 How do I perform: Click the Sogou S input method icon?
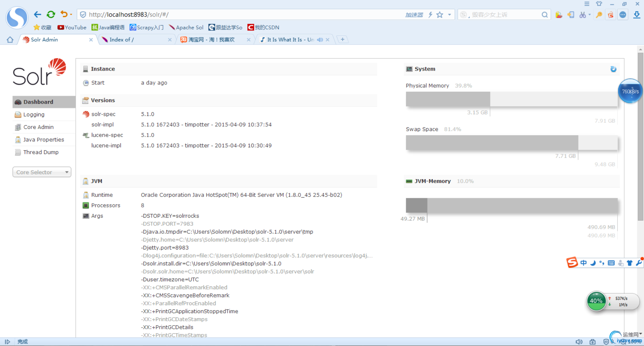pyautogui.click(x=572, y=263)
